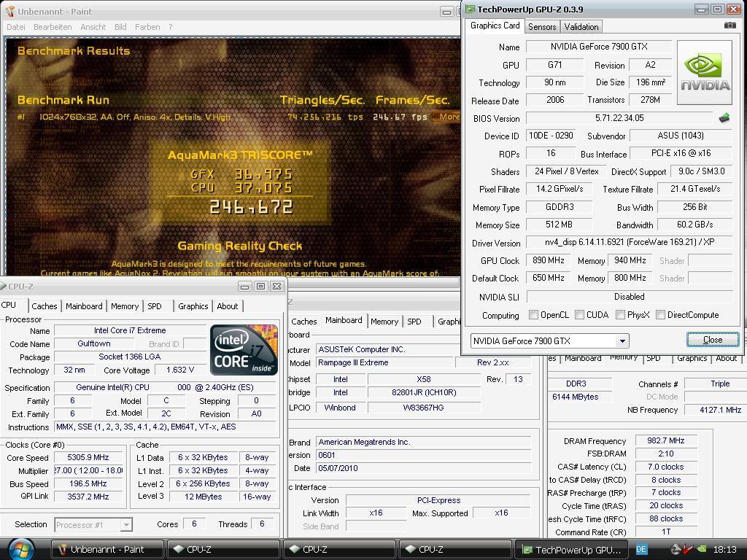Open the Processor #1 selection dropdown

click(125, 525)
